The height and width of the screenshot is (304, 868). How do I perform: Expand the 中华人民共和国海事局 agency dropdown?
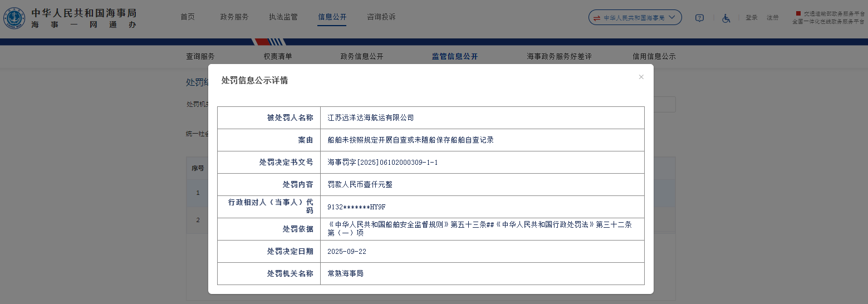pos(635,18)
